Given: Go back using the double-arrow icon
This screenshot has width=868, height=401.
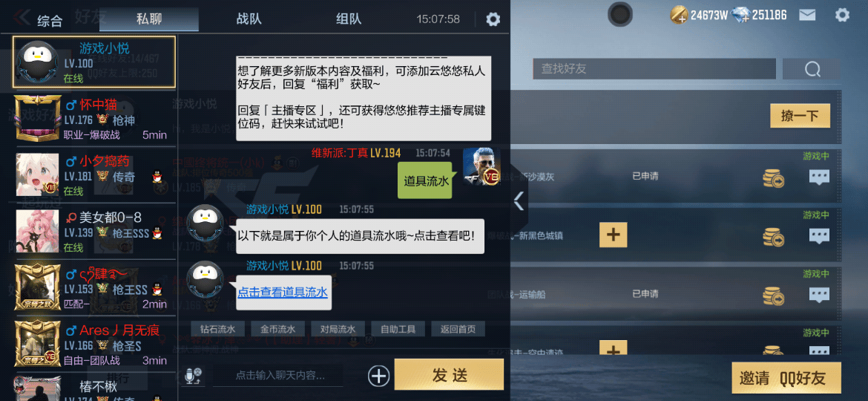Looking at the screenshot, I should click(x=22, y=17).
